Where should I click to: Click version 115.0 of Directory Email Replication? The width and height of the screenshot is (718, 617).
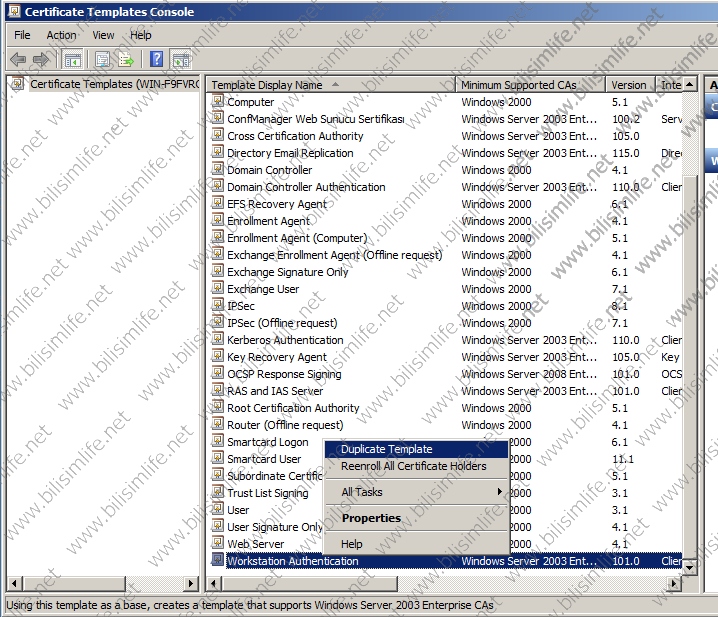[x=626, y=153]
